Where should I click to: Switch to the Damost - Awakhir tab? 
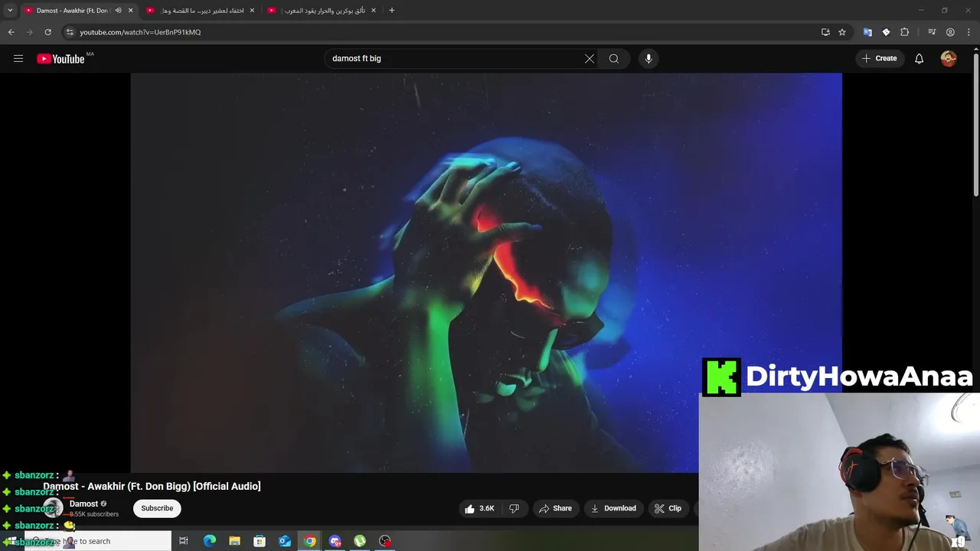point(71,11)
